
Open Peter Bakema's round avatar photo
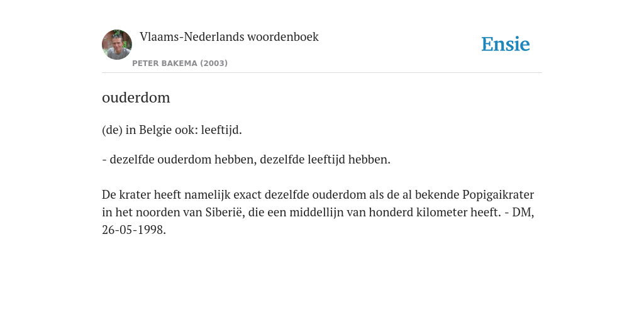pyautogui.click(x=116, y=45)
